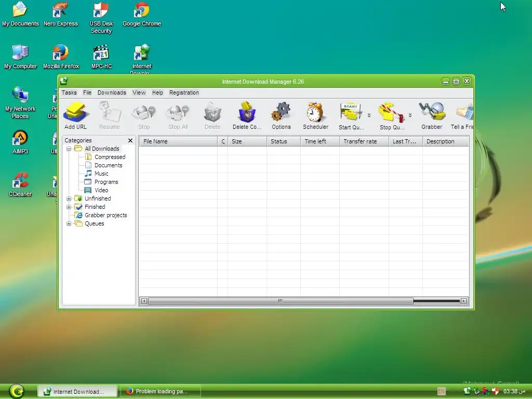This screenshot has width=532, height=399.
Task: Click the Last Try column header
Action: (x=405, y=141)
